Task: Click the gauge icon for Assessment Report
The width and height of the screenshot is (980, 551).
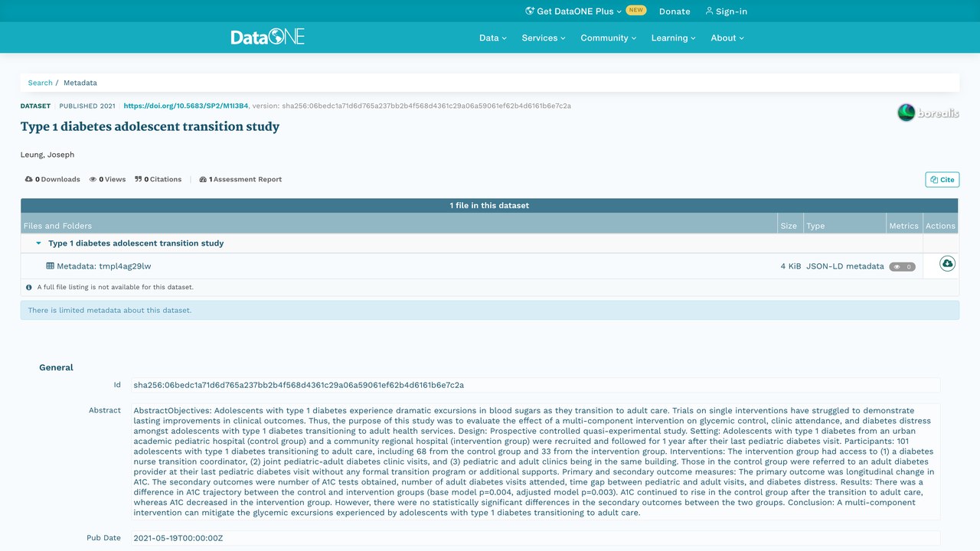Action: coord(203,179)
